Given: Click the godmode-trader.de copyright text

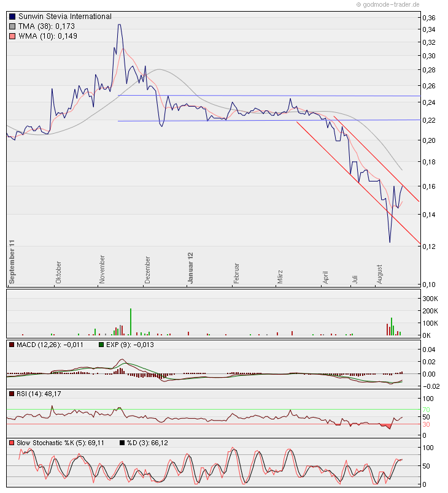Looking at the screenshot, I should (388, 4).
